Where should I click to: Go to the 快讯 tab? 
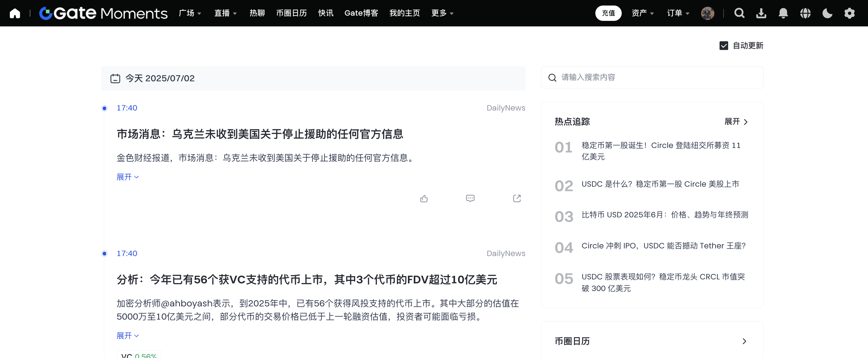tap(325, 13)
